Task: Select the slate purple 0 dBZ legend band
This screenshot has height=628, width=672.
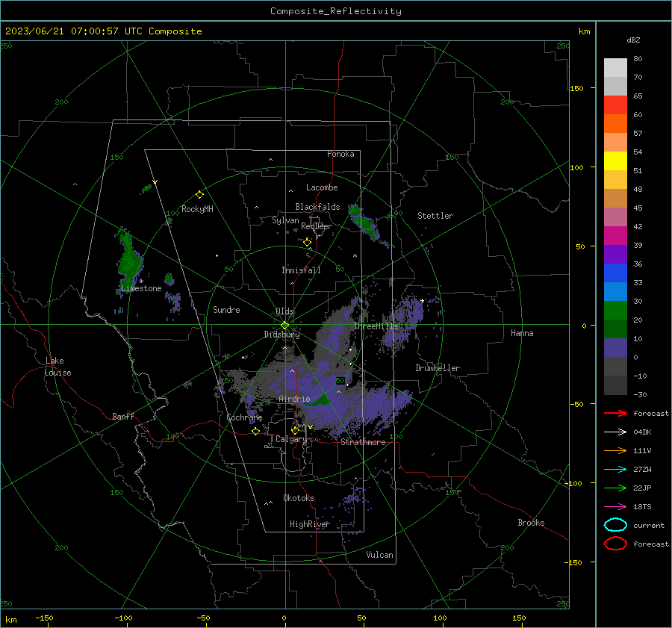Action: (615, 348)
